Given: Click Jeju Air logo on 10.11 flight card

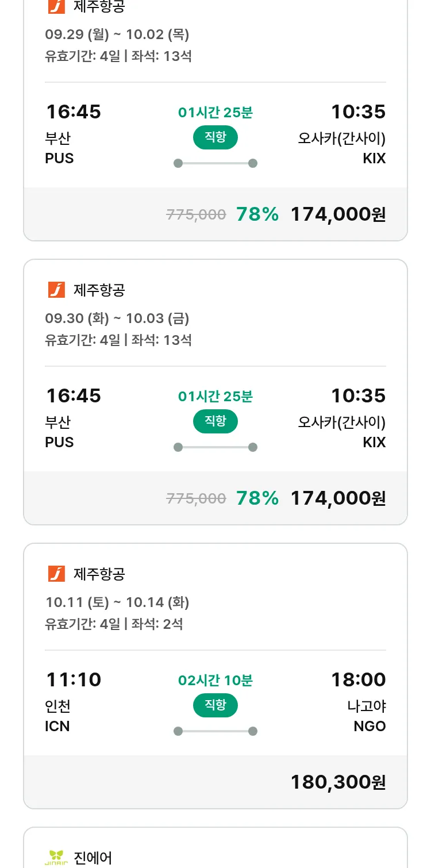Looking at the screenshot, I should pyautogui.click(x=56, y=574).
